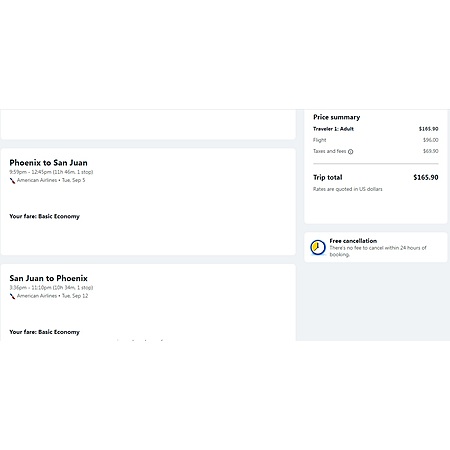The height and width of the screenshot is (450, 450).
Task: Click the $69.90 taxes and fees amount
Action: [x=431, y=151]
